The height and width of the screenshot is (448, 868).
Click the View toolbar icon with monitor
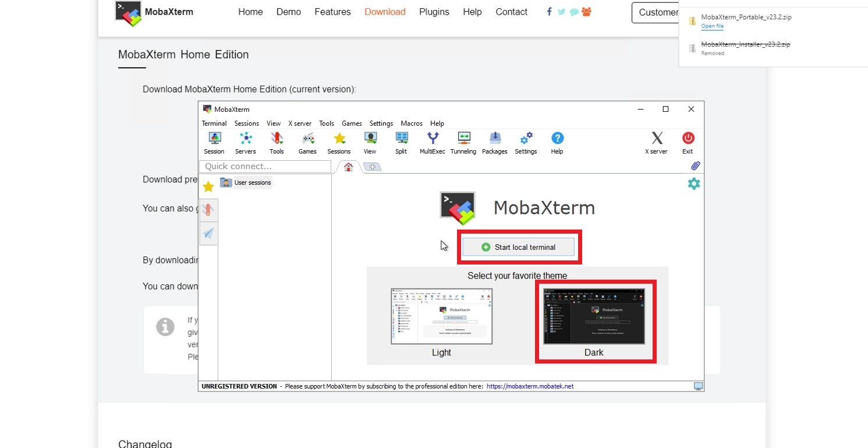click(x=370, y=143)
